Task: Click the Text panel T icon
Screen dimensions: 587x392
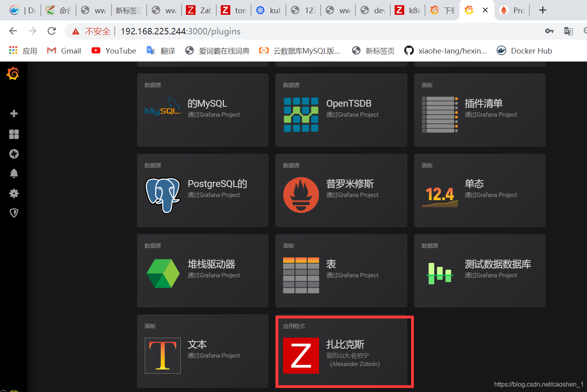Action: (163, 356)
